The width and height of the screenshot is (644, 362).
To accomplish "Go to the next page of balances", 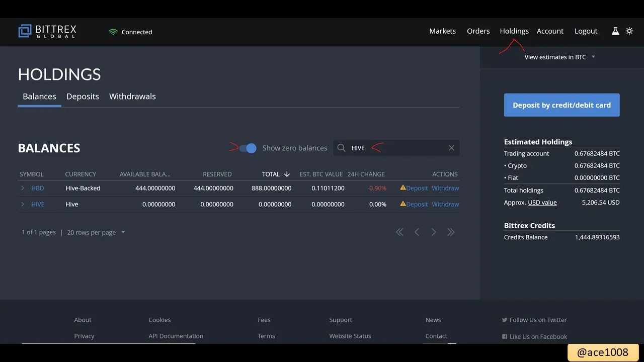I will [434, 232].
